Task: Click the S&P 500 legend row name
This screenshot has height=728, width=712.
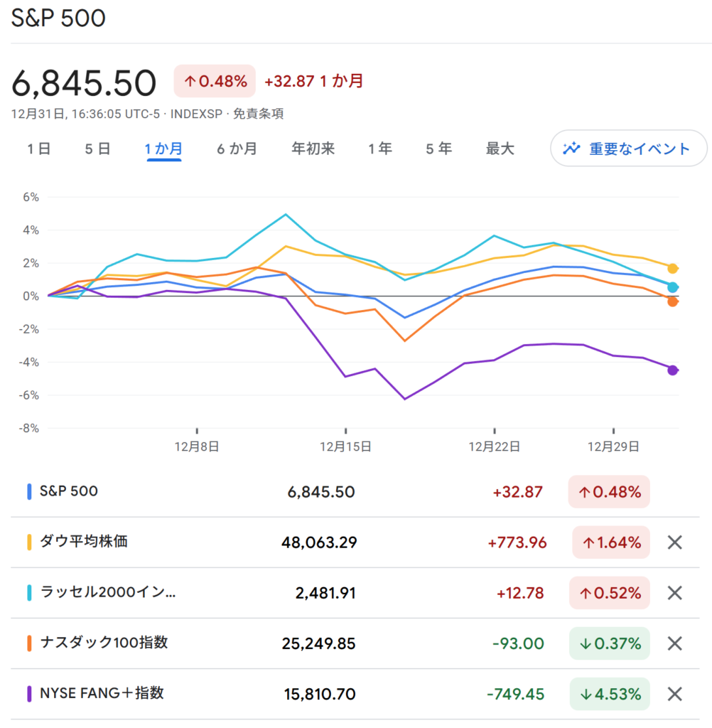Action: pyautogui.click(x=69, y=491)
